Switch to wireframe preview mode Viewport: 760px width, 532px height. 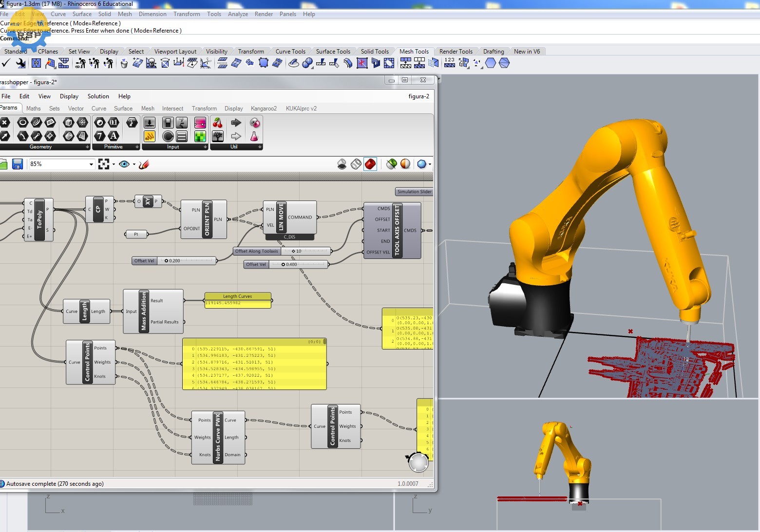(x=356, y=164)
